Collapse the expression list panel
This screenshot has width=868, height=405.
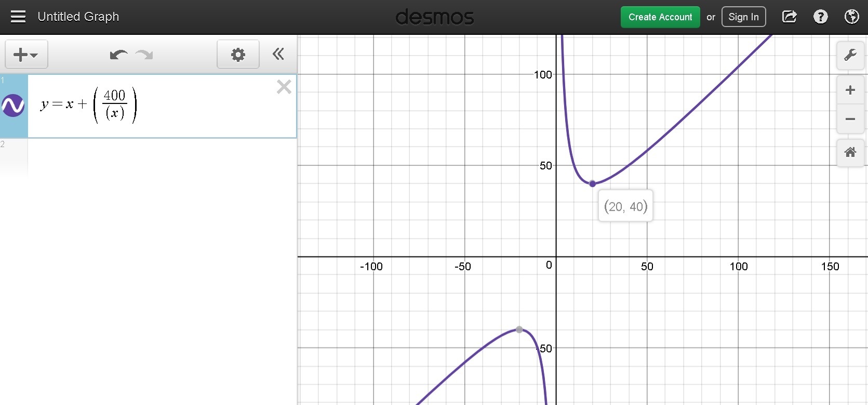[x=278, y=54]
